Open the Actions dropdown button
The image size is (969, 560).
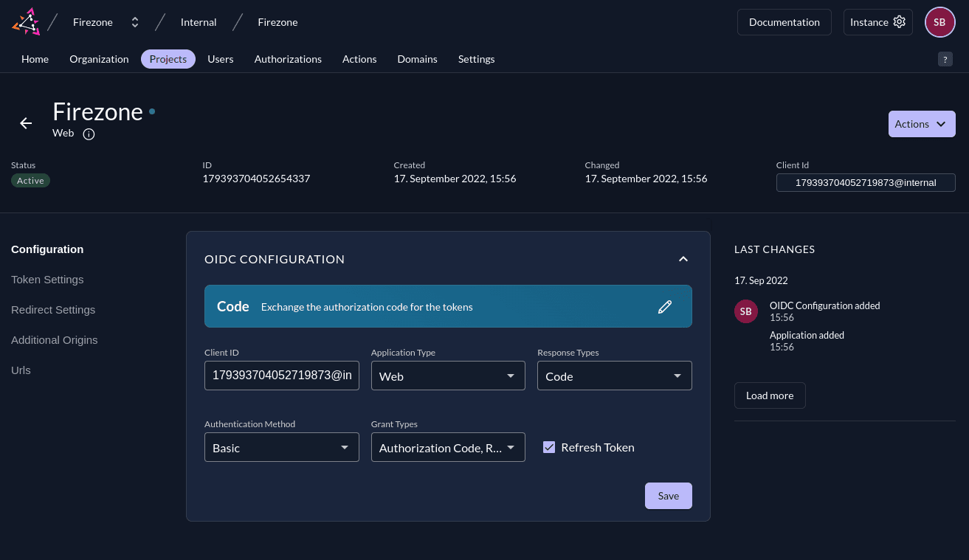pos(921,124)
